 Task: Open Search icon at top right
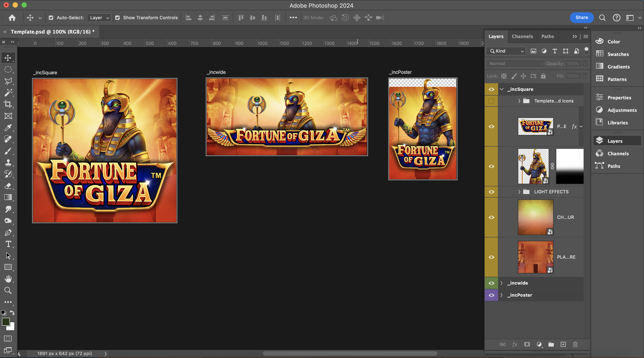pyautogui.click(x=602, y=18)
